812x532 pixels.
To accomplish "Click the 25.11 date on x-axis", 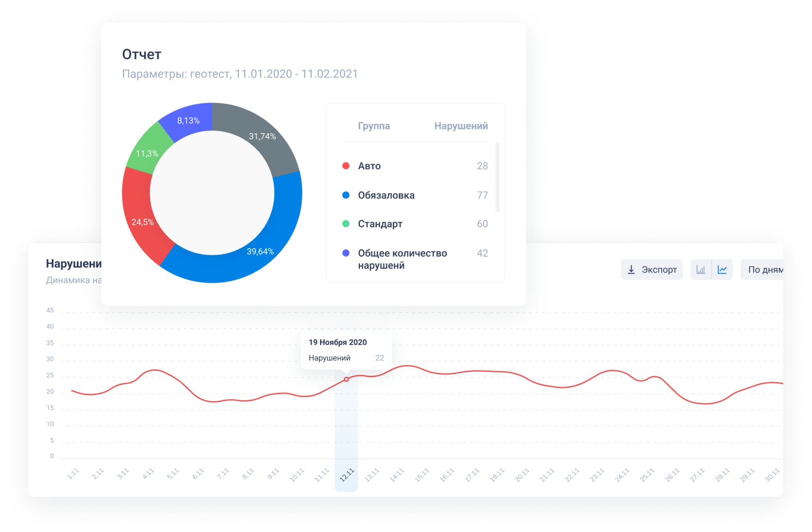I will [647, 475].
